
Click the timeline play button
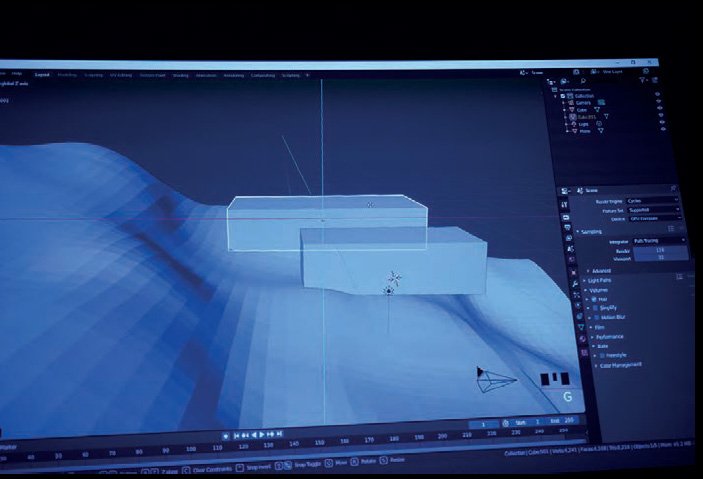coord(262,434)
